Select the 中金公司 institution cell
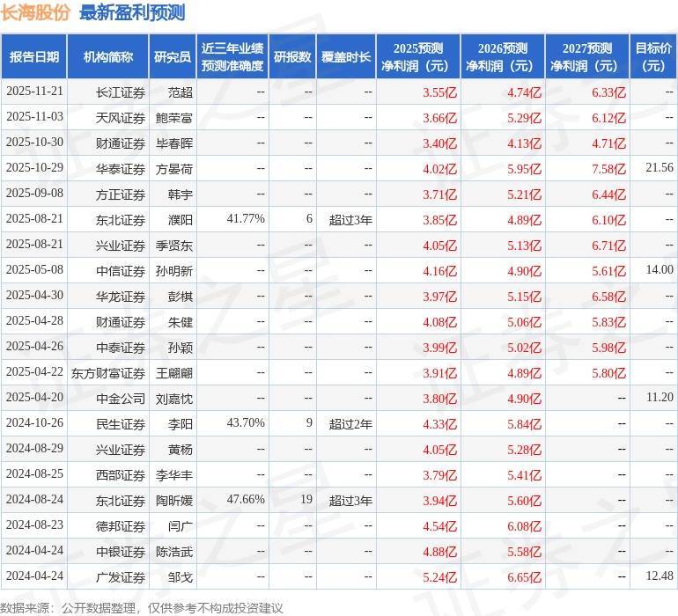 click(x=121, y=398)
